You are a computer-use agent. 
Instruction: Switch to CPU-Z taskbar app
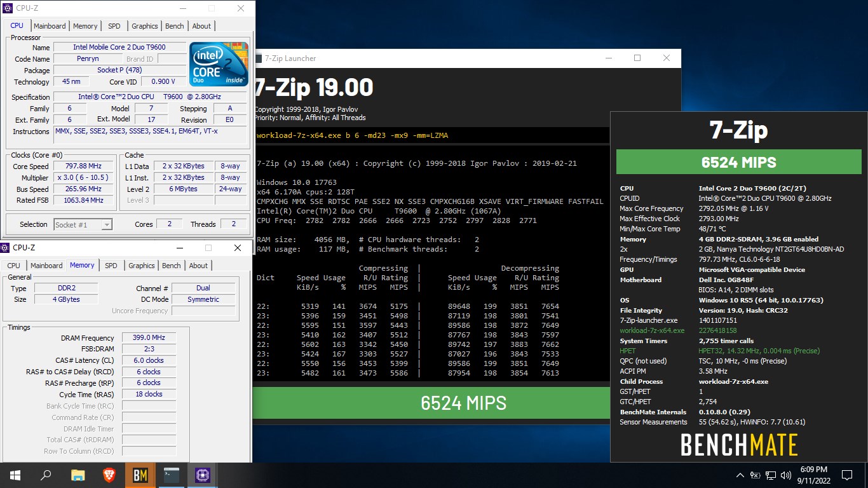(202, 475)
